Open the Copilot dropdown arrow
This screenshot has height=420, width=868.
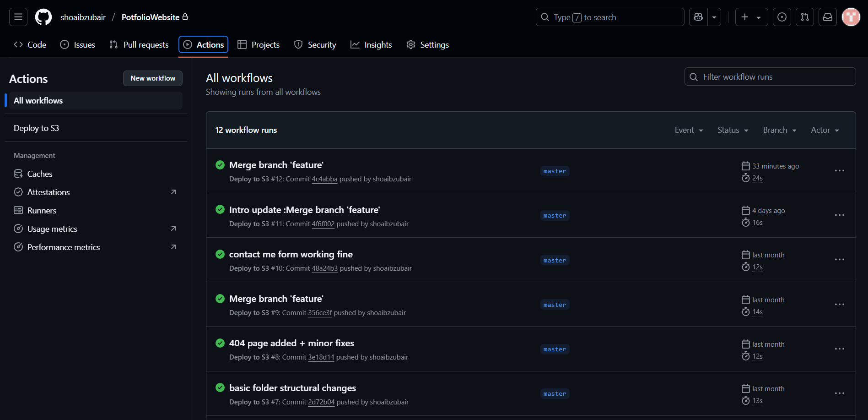point(714,17)
